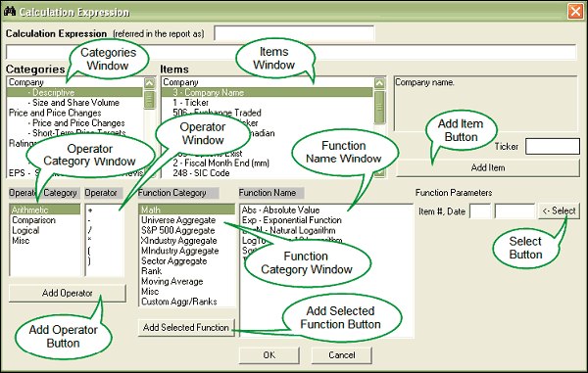Choose Logical operator category
Viewport: 588px width, 373px height.
pyautogui.click(x=25, y=230)
